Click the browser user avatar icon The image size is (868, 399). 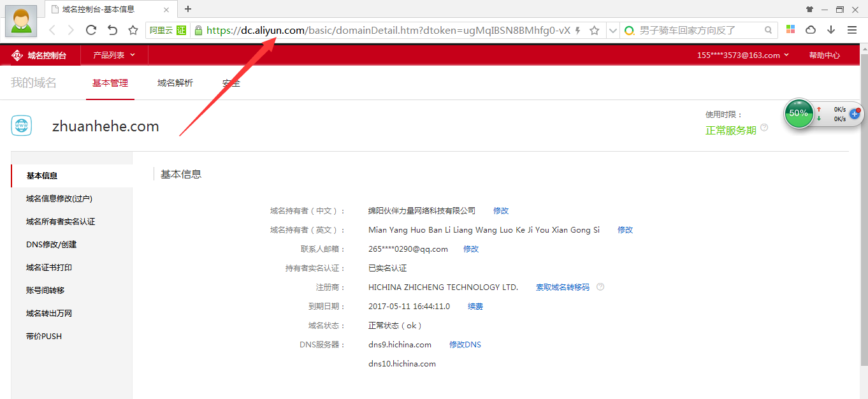(22, 20)
